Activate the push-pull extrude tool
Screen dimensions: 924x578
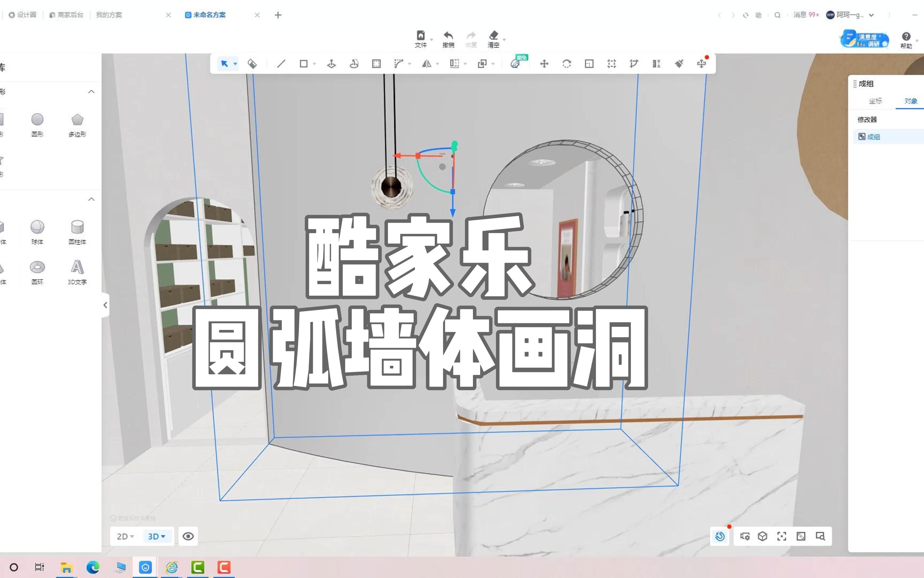click(x=332, y=63)
